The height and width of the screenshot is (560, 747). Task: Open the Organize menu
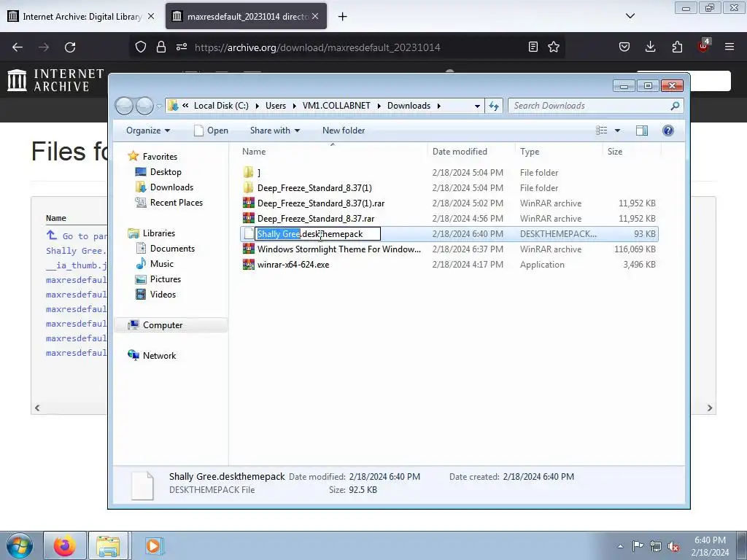click(148, 131)
